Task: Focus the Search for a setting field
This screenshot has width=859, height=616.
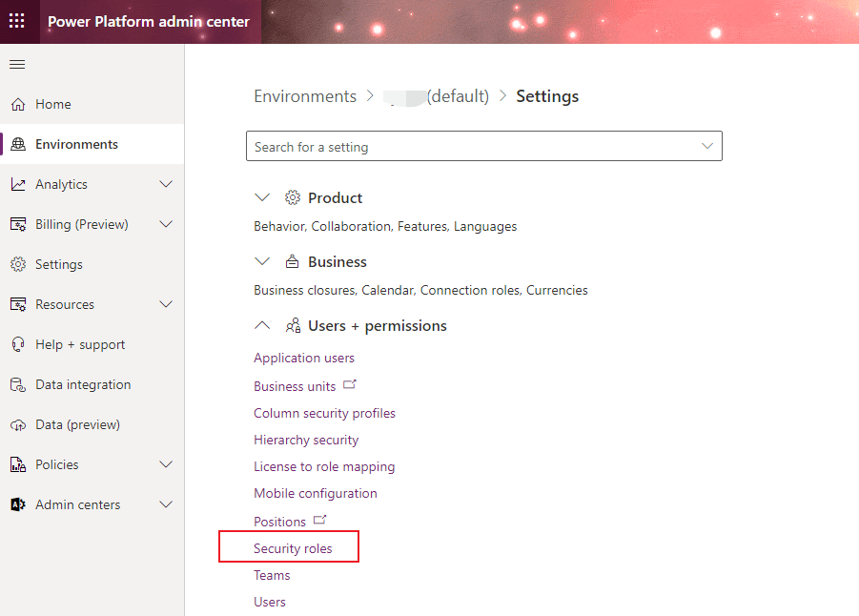Action: click(x=484, y=146)
